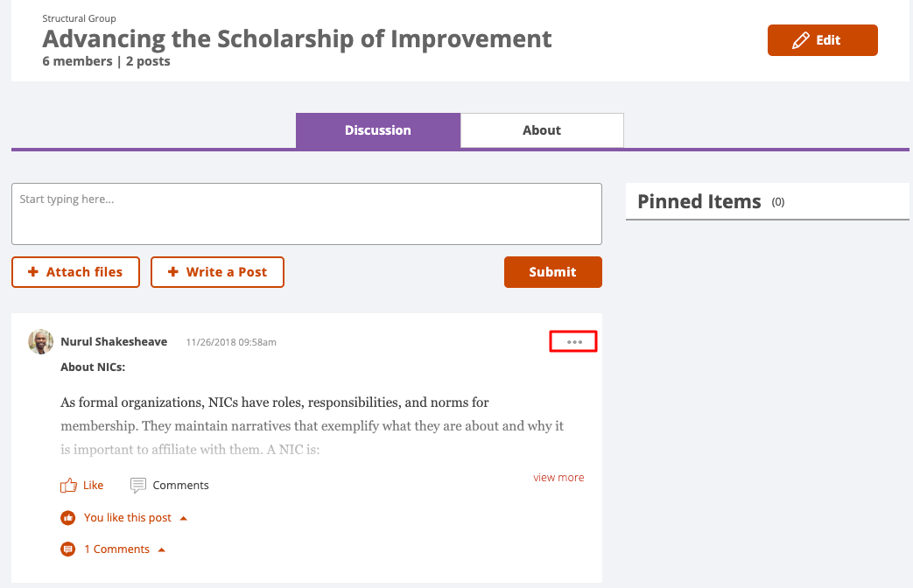Click the plus icon on Attach files

point(33,272)
